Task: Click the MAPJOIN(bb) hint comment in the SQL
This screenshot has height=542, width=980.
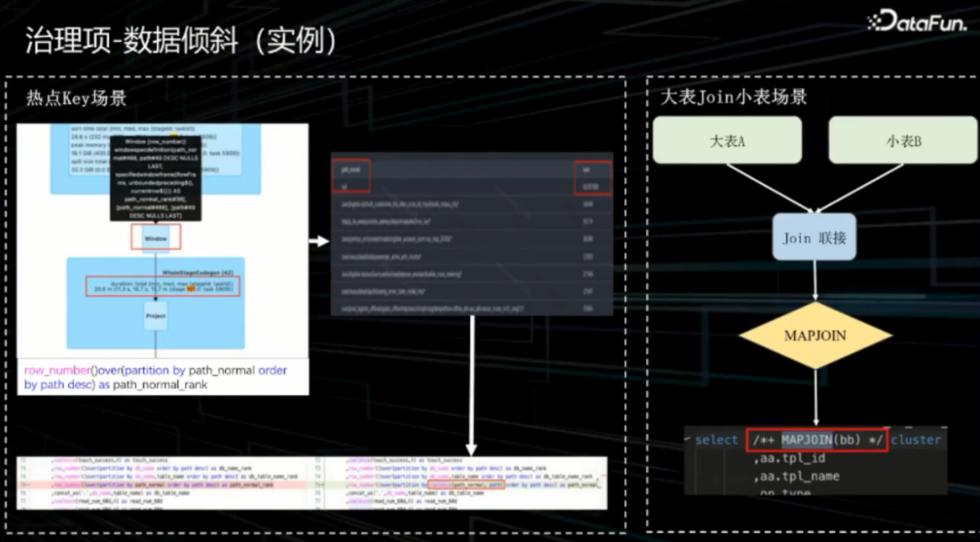Action: [817, 440]
